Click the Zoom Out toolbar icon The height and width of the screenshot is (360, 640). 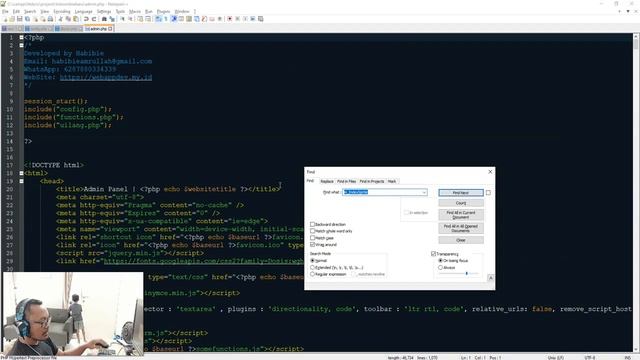click(x=131, y=19)
